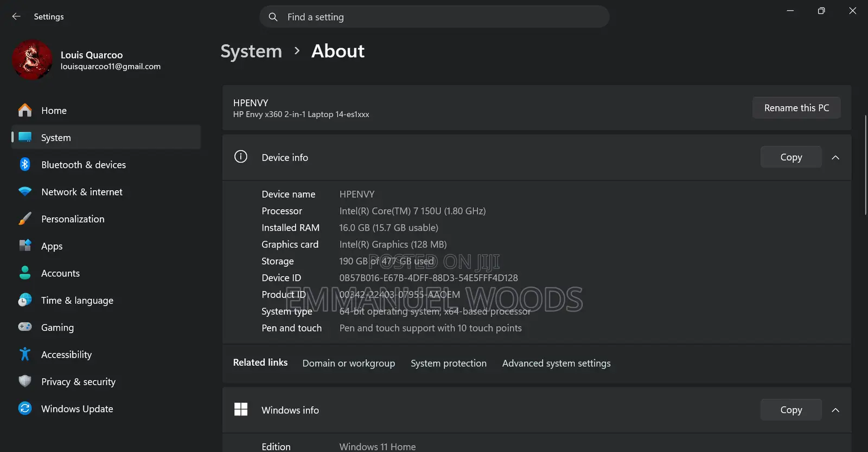
Task: Open System protection link
Action: tap(449, 363)
